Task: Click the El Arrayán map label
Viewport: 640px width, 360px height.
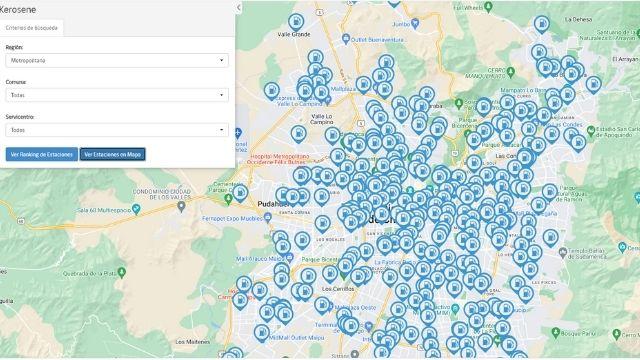Action: pyautogui.click(x=625, y=59)
